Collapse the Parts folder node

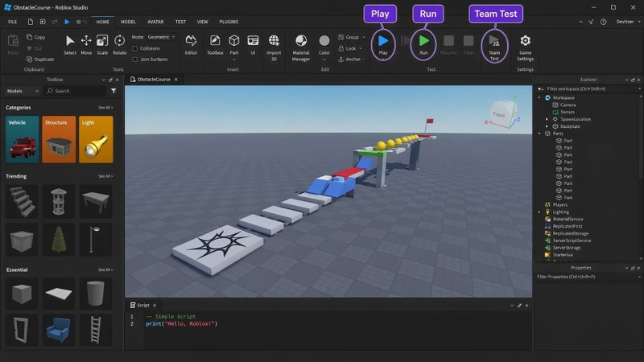coord(539,134)
